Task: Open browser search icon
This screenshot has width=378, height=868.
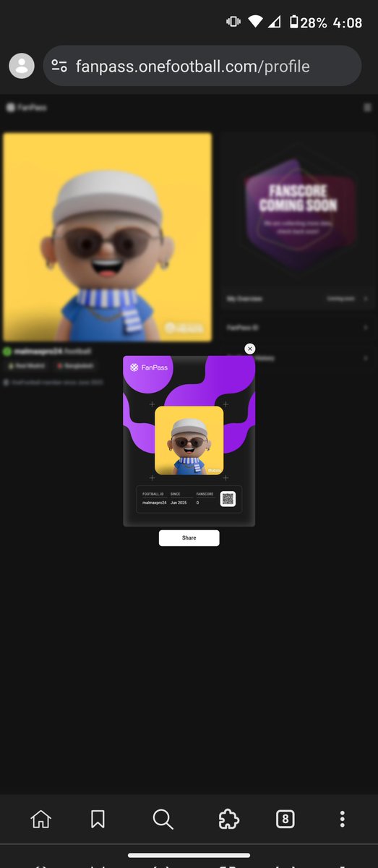Action: point(163,819)
